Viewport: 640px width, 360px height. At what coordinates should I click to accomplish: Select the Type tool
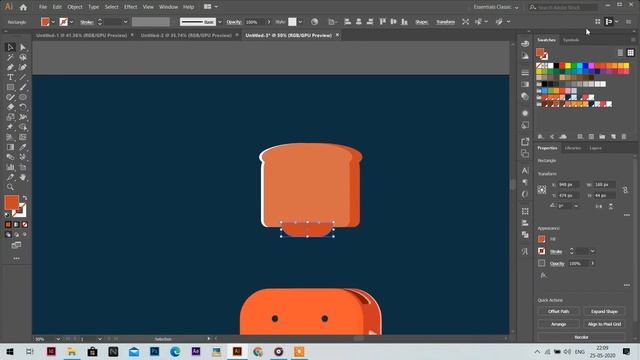pyautogui.click(x=10, y=77)
